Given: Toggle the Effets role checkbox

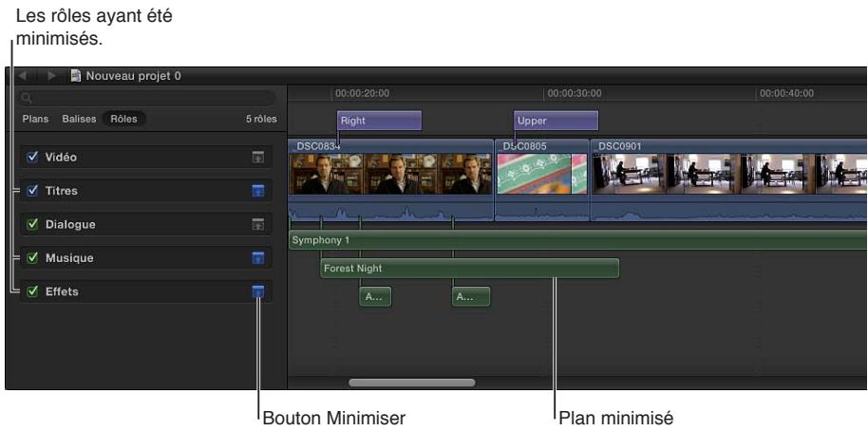Looking at the screenshot, I should click(x=32, y=291).
